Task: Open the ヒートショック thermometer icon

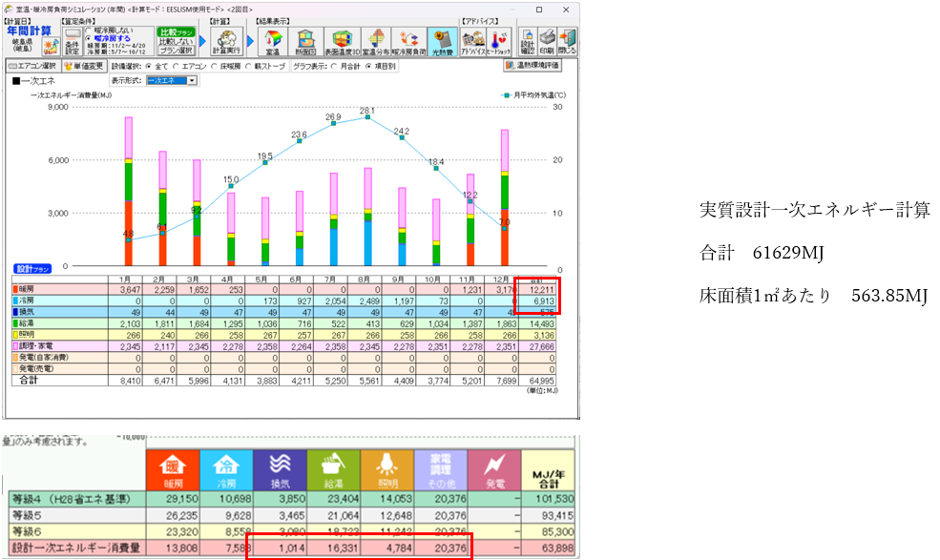Action: [x=498, y=41]
